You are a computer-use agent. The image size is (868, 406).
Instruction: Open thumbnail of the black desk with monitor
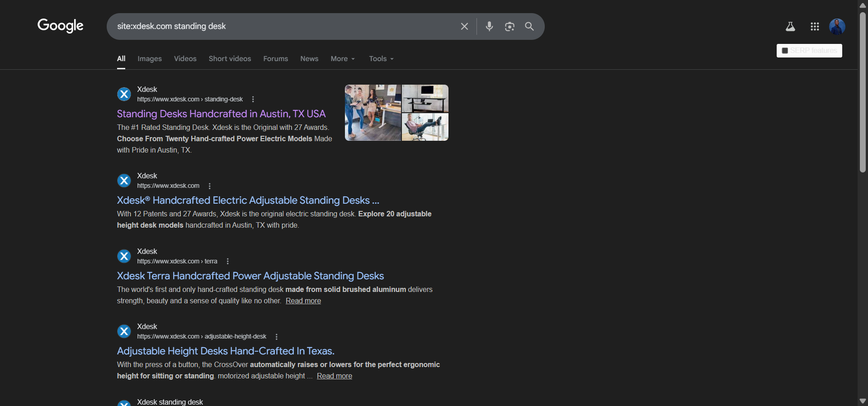point(425,98)
